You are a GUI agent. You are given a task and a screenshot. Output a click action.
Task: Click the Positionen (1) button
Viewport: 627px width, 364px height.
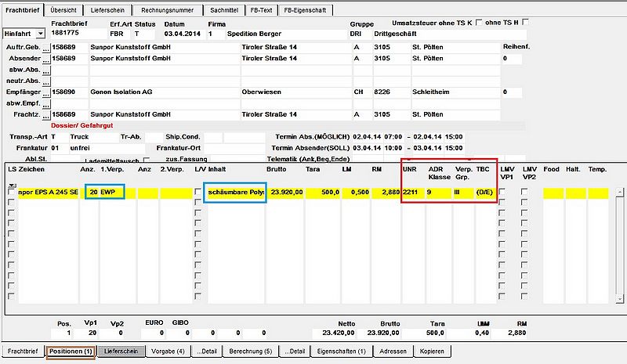(x=71, y=351)
